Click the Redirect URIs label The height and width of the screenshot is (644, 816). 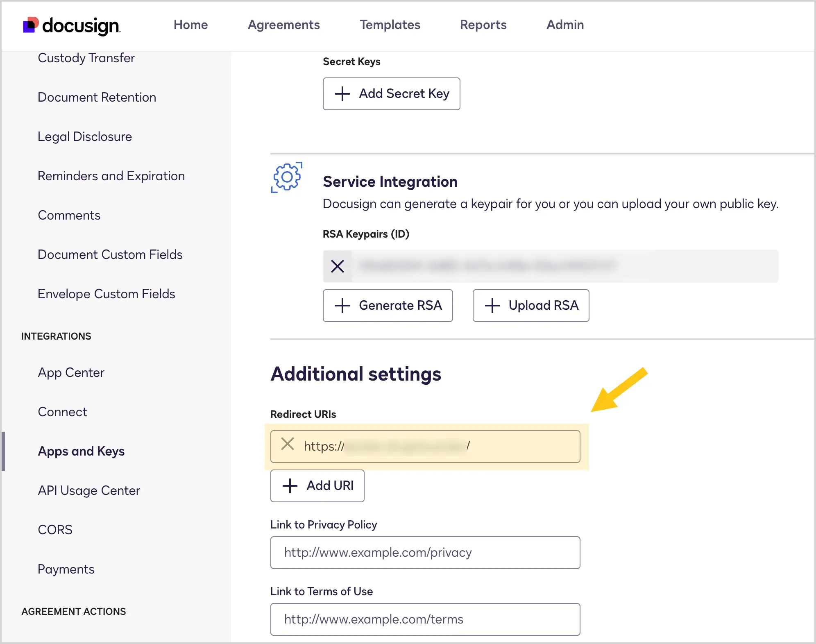click(x=303, y=415)
